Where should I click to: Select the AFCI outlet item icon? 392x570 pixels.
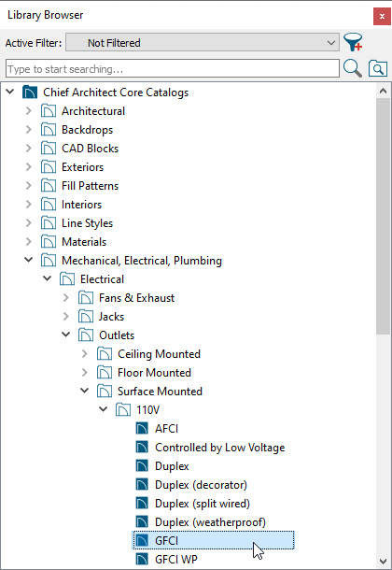[x=142, y=428]
